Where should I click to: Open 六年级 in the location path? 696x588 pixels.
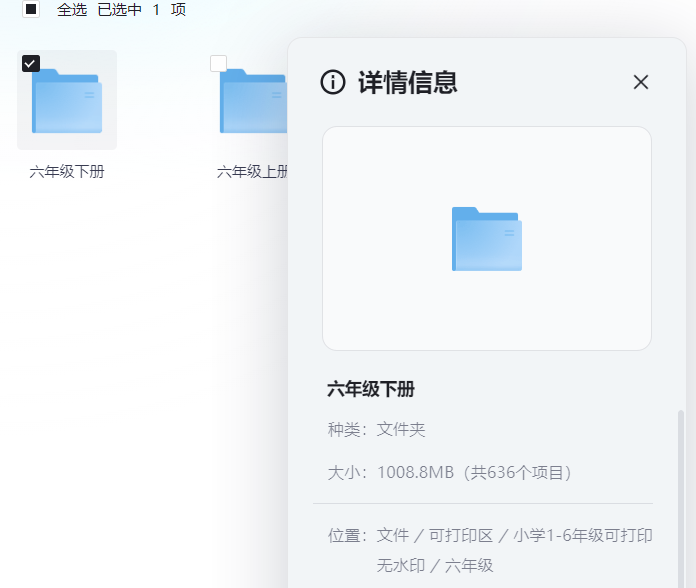[x=469, y=565]
